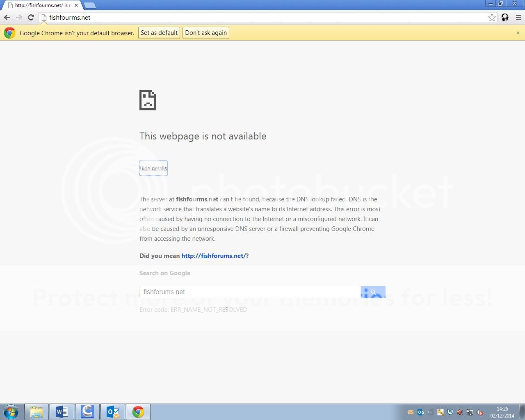Open Outlook from the taskbar
Image resolution: width=525 pixels, height=420 pixels.
coord(113,412)
